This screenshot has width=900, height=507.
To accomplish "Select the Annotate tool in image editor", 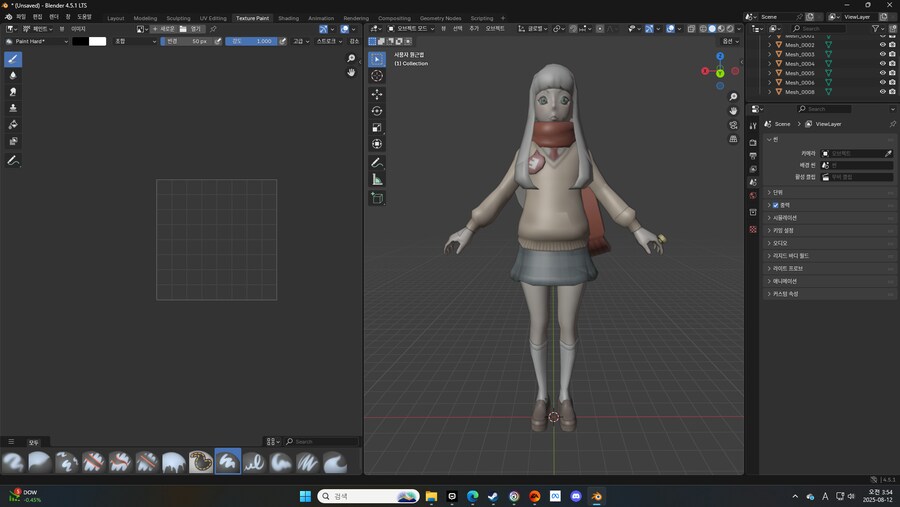I will click(13, 161).
